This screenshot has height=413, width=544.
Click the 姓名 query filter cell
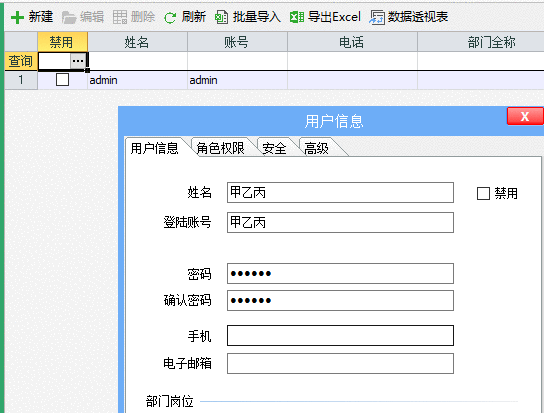(x=138, y=61)
